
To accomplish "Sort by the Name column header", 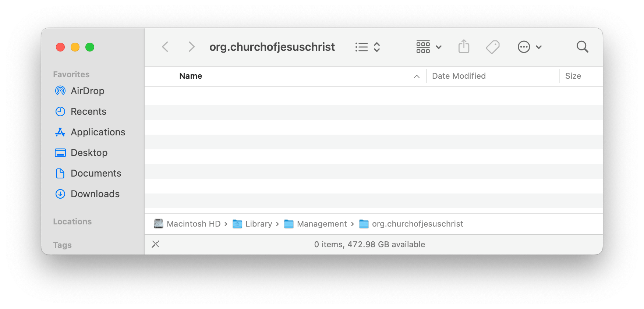I will click(191, 76).
